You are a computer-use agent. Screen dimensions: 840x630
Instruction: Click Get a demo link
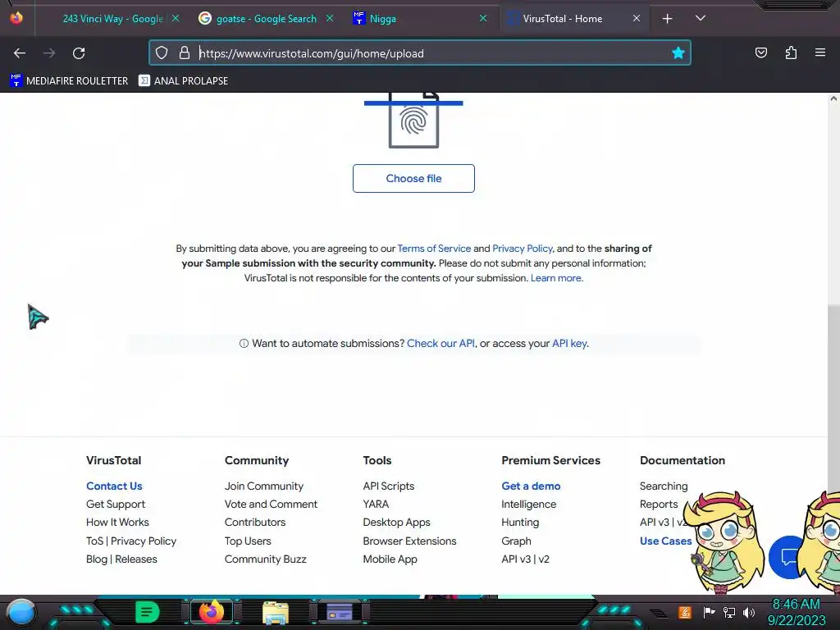(x=531, y=486)
